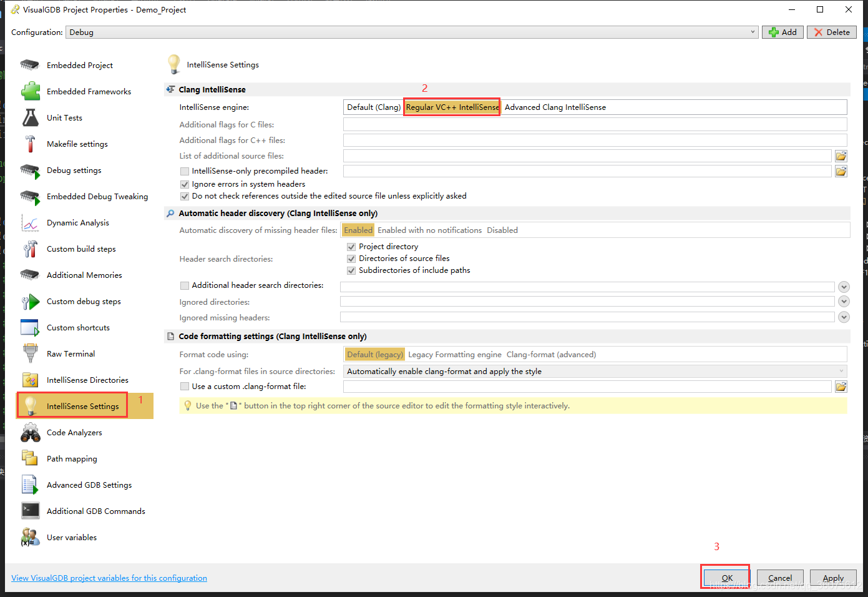868x597 pixels.
Task: Open Embedded Frameworks puzzle piece icon
Action: pos(31,91)
